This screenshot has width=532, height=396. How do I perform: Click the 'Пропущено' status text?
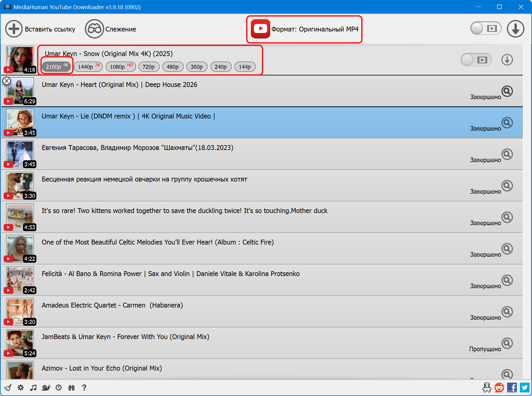(x=485, y=349)
